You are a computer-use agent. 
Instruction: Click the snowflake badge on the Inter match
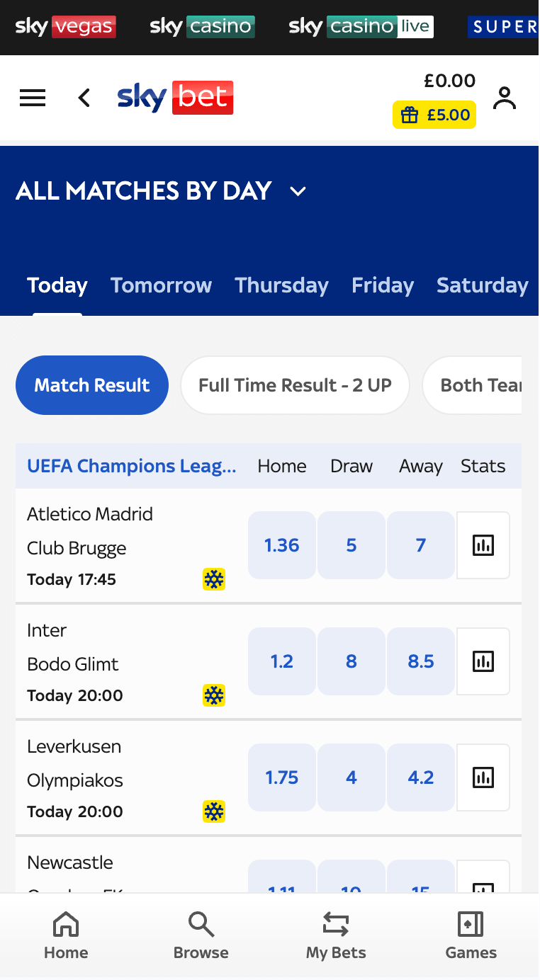(214, 695)
